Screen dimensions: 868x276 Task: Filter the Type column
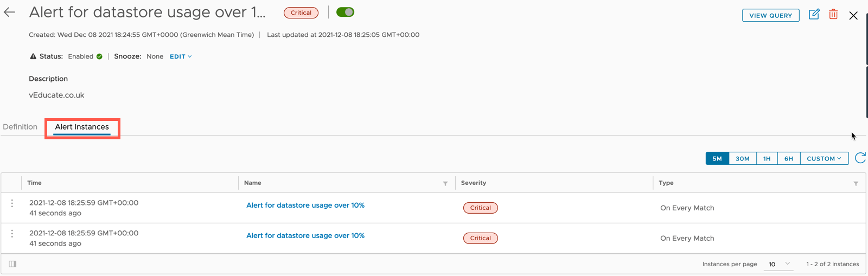click(x=856, y=183)
